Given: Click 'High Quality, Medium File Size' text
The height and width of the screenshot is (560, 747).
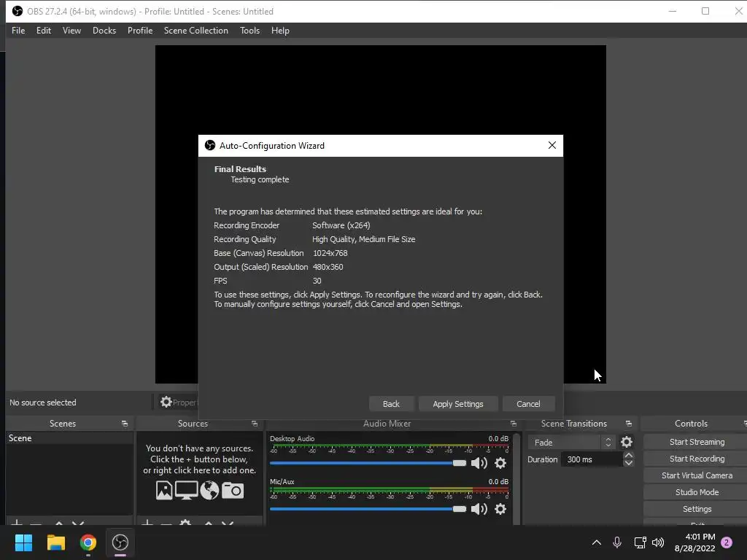Looking at the screenshot, I should (x=363, y=239).
